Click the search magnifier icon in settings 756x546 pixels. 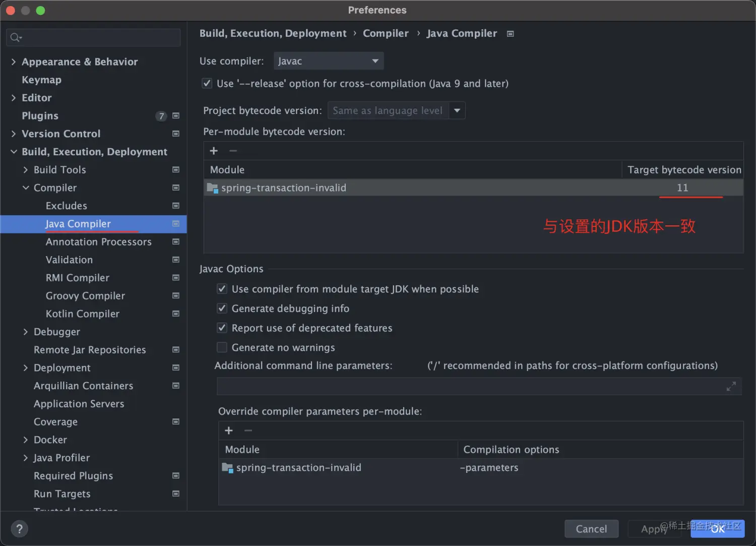point(16,37)
